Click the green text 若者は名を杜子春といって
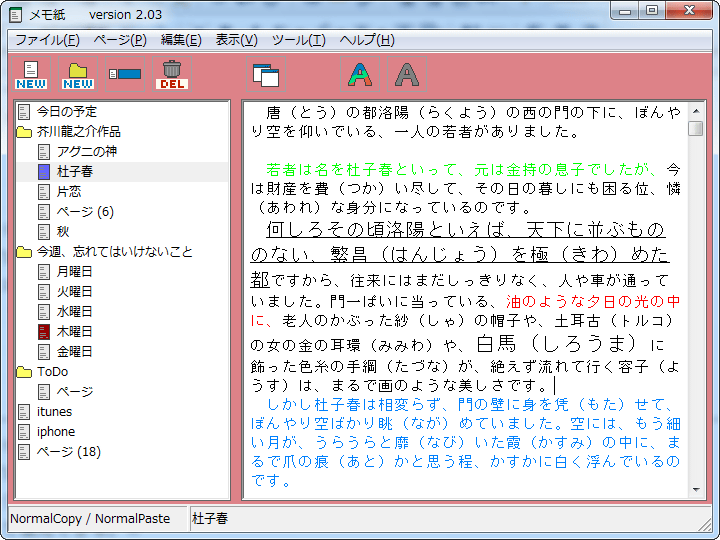The width and height of the screenshot is (720, 540). pos(362,170)
